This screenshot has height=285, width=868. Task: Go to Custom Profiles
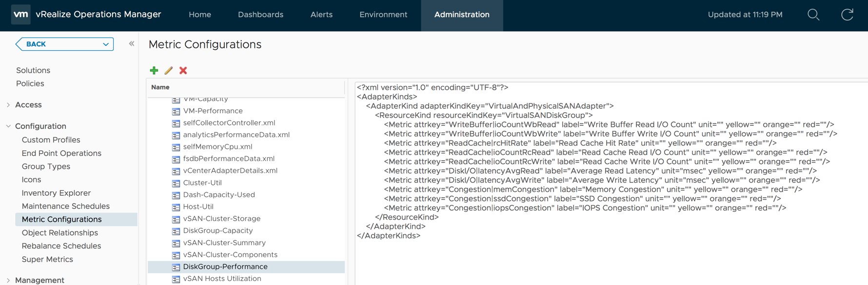[x=51, y=140]
